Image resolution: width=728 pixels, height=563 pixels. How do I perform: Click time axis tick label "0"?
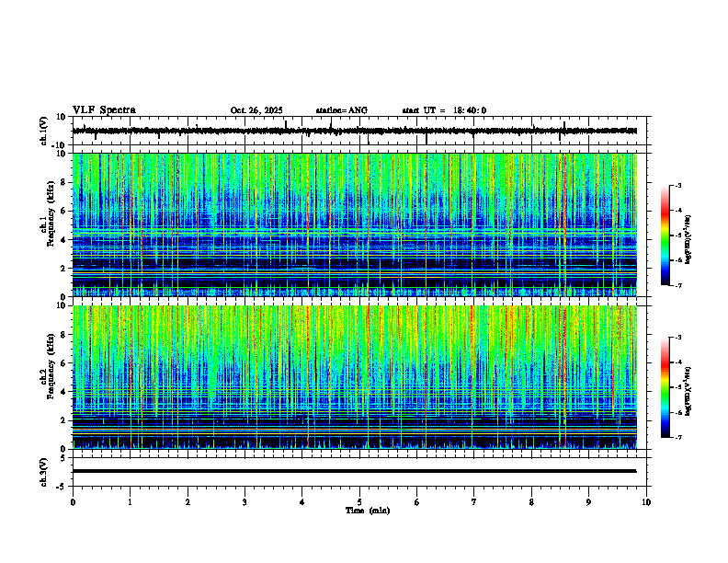(x=73, y=502)
